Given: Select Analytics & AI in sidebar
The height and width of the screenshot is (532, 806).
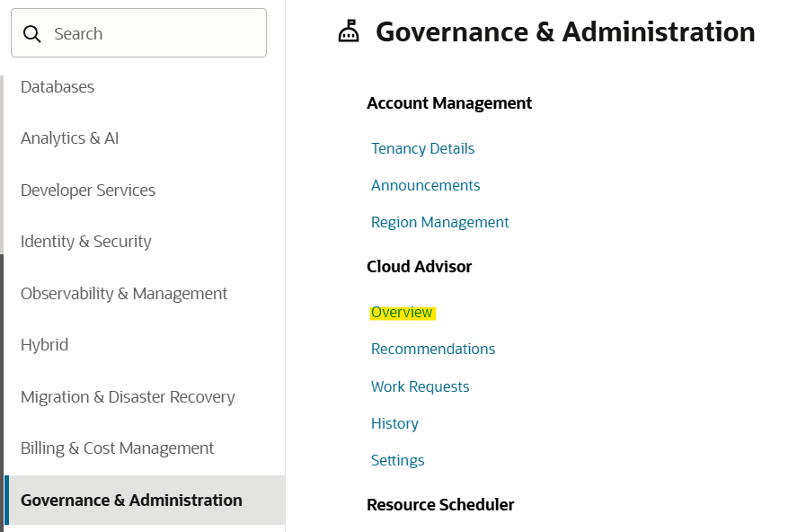Looking at the screenshot, I should pyautogui.click(x=69, y=138).
